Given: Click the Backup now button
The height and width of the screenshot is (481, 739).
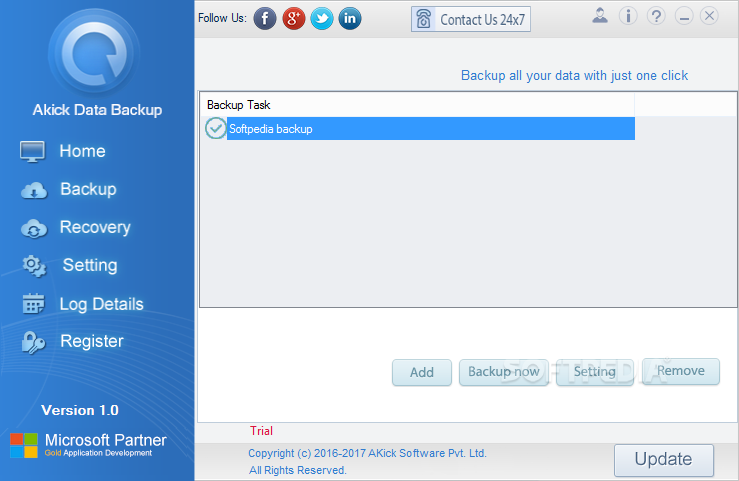Looking at the screenshot, I should pos(503,372).
